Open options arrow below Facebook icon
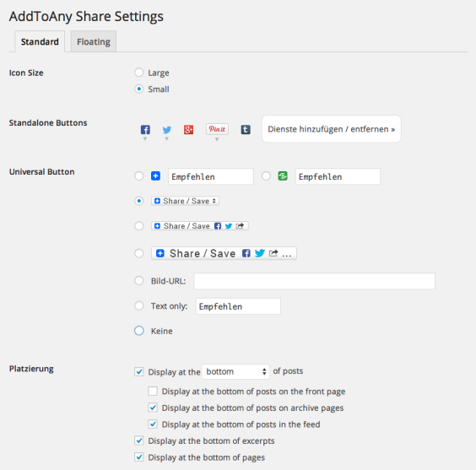This screenshot has width=476, height=470. click(145, 138)
